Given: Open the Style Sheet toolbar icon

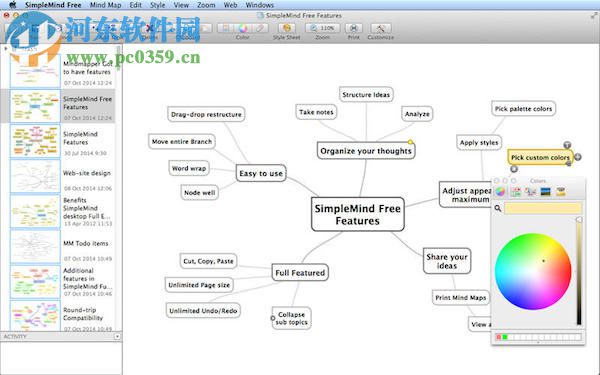Looking at the screenshot, I should click(x=286, y=28).
